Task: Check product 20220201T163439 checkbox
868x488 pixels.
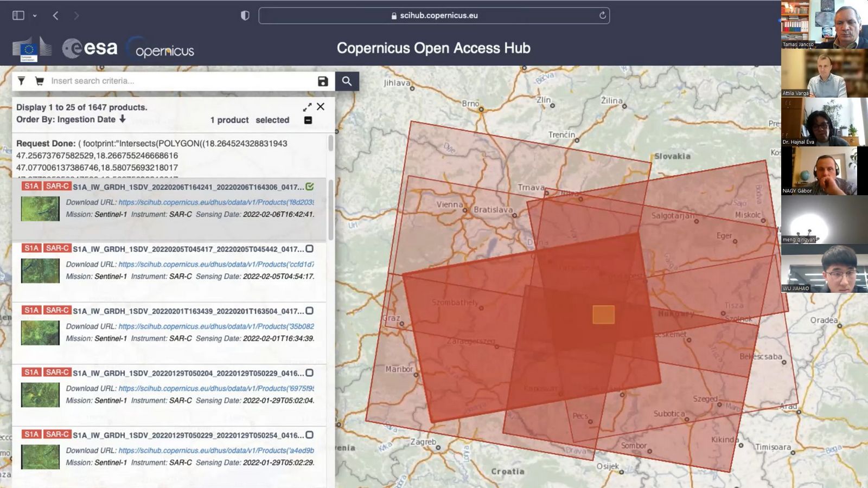Action: tap(309, 311)
